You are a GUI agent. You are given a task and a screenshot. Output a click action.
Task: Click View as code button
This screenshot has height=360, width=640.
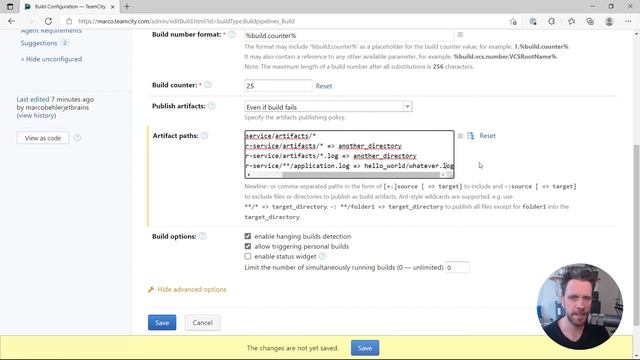[43, 138]
